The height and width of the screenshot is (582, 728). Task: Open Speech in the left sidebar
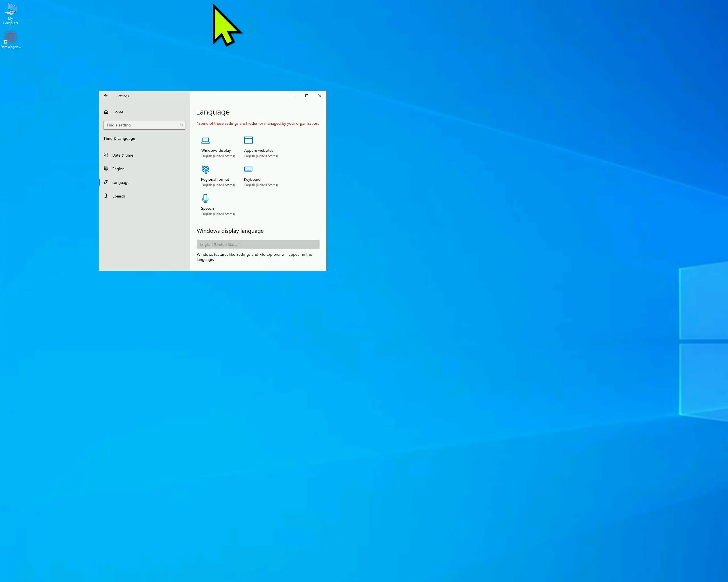pyautogui.click(x=119, y=196)
